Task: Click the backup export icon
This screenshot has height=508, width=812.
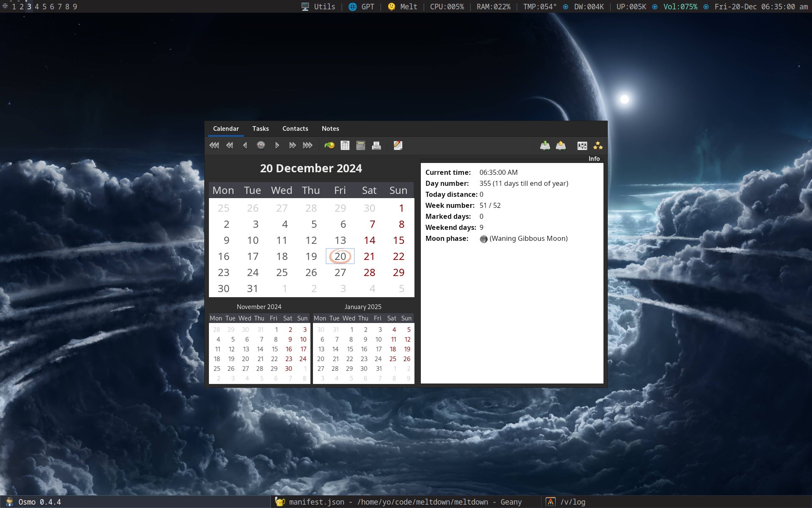Action: [561, 146]
